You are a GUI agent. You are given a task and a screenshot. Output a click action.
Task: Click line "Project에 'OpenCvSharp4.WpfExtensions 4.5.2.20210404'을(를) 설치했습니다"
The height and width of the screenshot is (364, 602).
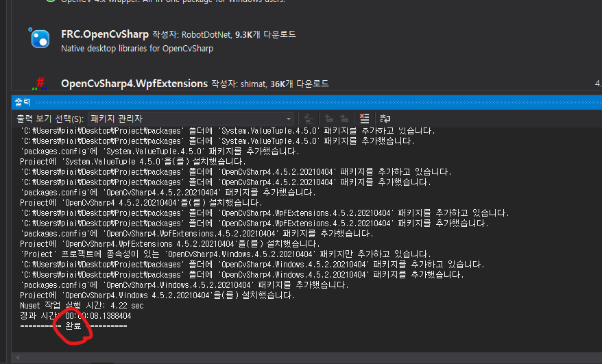coord(170,244)
